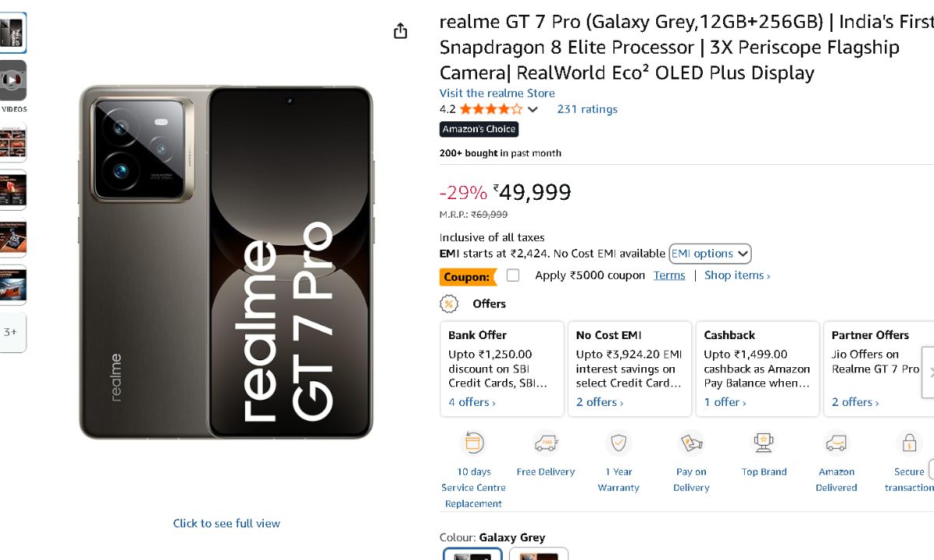The height and width of the screenshot is (560, 934).
Task: Click the 1 Year Warranty shield icon
Action: [x=619, y=443]
